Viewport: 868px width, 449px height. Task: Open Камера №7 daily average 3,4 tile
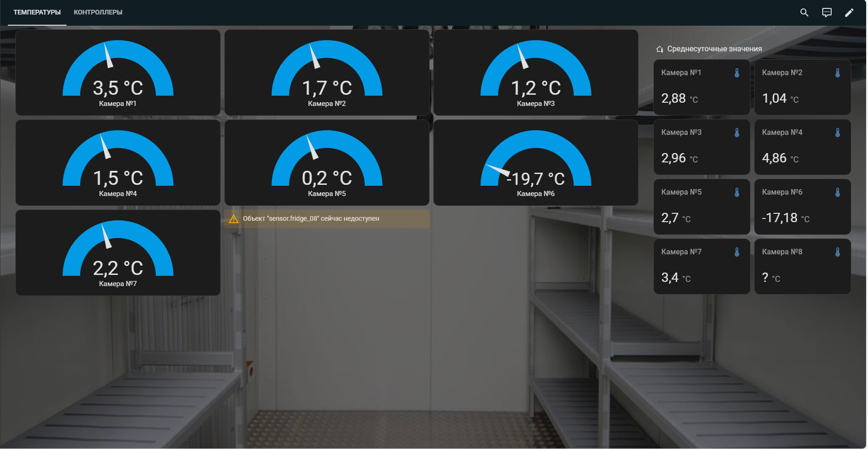(x=701, y=267)
